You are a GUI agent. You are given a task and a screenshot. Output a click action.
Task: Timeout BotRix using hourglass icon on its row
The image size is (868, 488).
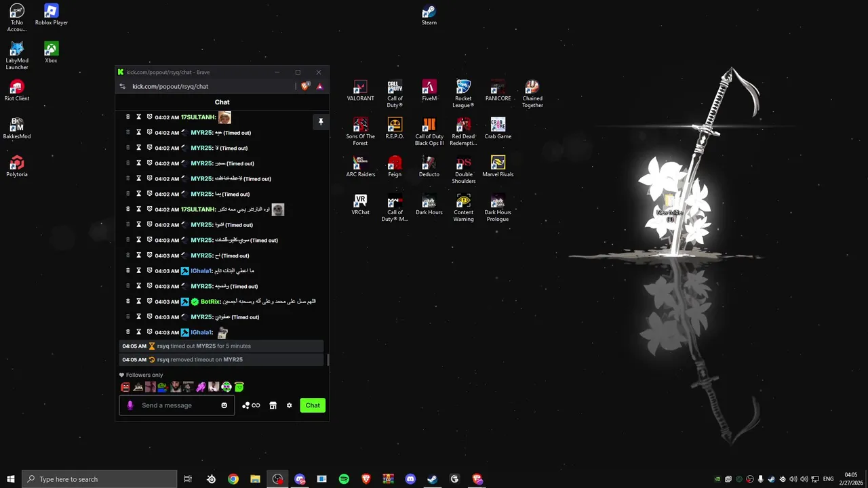point(138,302)
